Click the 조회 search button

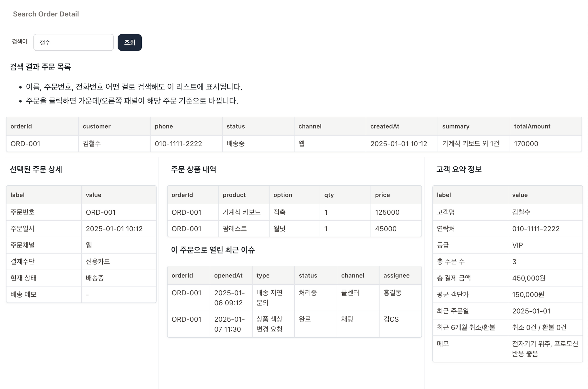[129, 42]
